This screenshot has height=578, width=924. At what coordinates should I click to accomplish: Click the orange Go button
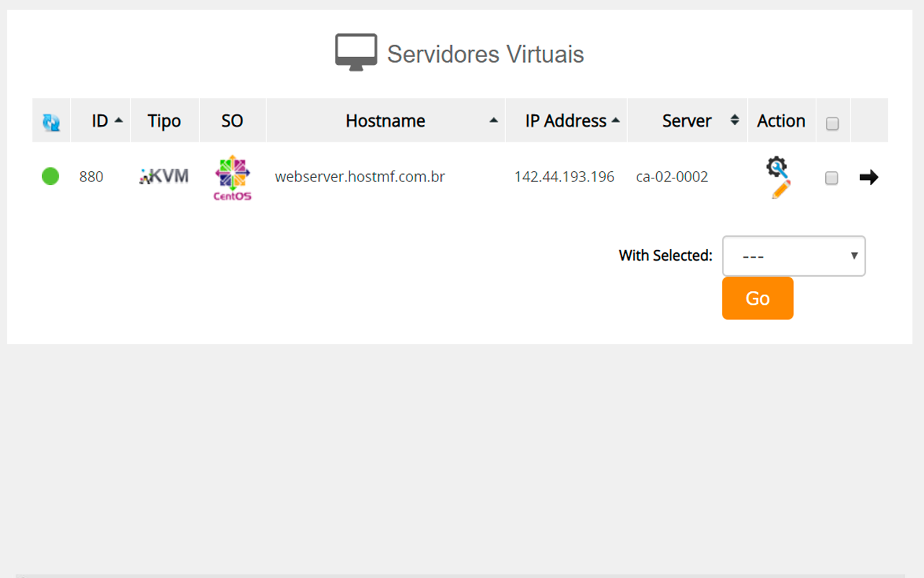[x=758, y=298]
